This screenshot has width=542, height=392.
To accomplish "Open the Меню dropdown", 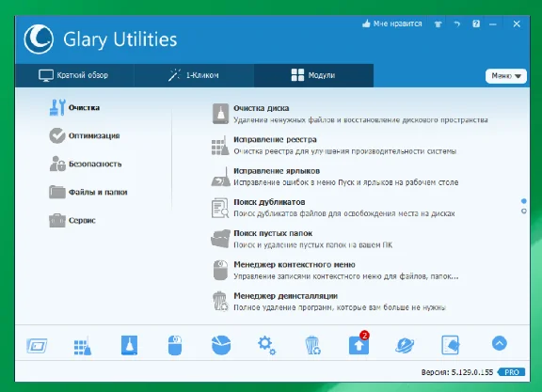I will tap(506, 76).
